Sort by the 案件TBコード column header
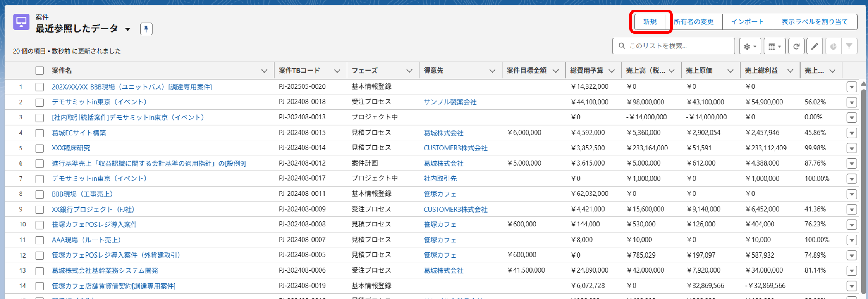This screenshot has width=868, height=299. point(299,71)
